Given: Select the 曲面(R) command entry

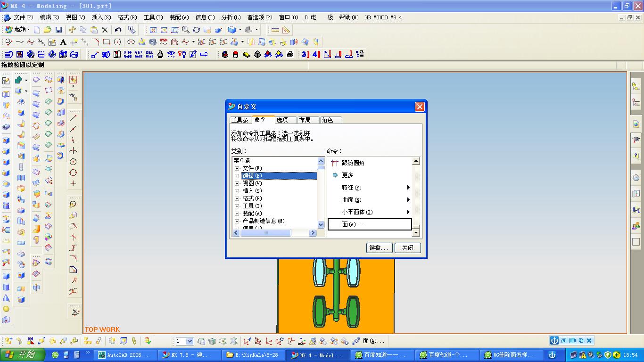Looking at the screenshot, I should (x=371, y=200).
